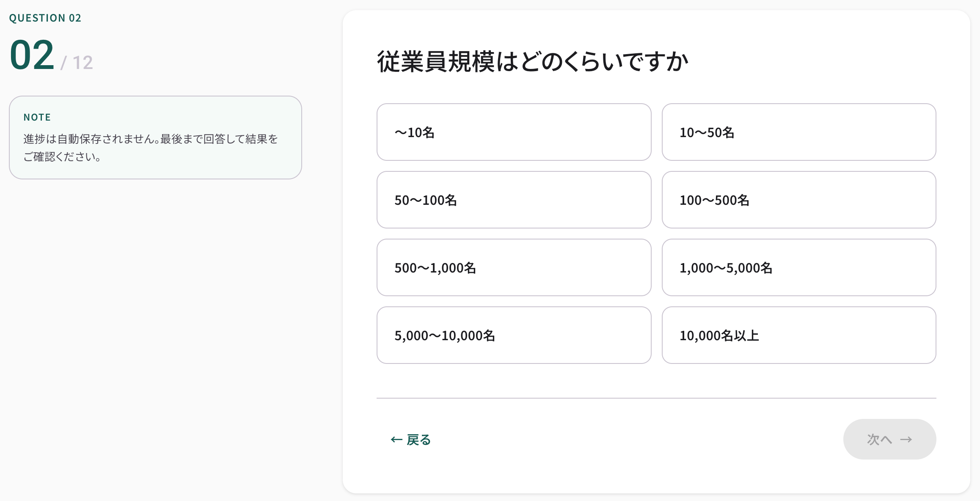Click the NOTE heading label
This screenshot has width=980, height=501.
(x=37, y=117)
